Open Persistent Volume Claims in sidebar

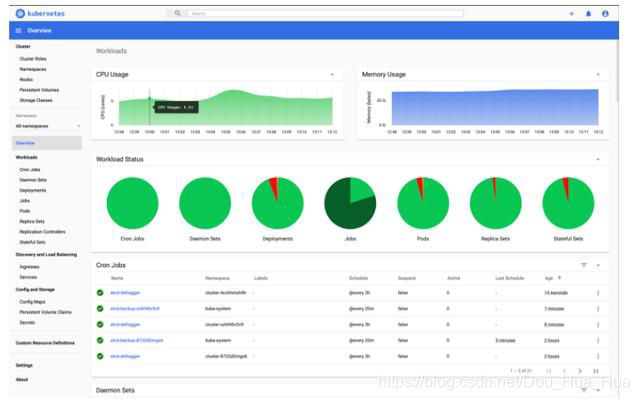click(x=45, y=312)
